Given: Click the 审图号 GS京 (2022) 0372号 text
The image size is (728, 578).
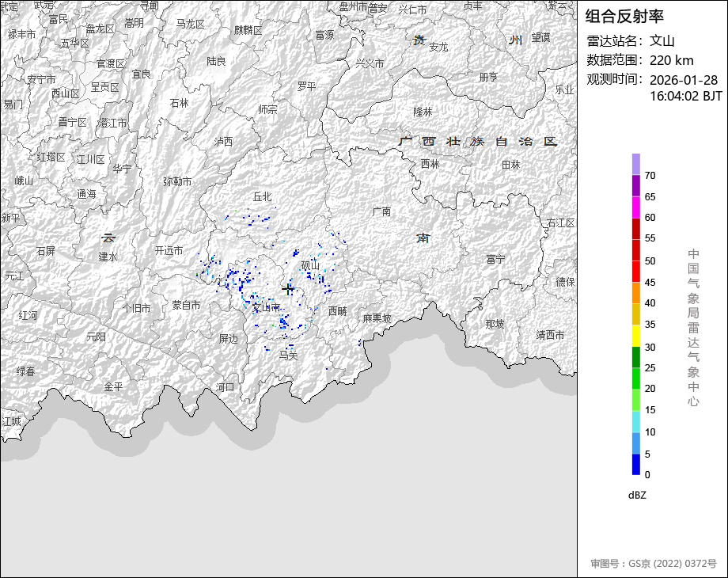Looking at the screenshot, I should click(653, 564).
